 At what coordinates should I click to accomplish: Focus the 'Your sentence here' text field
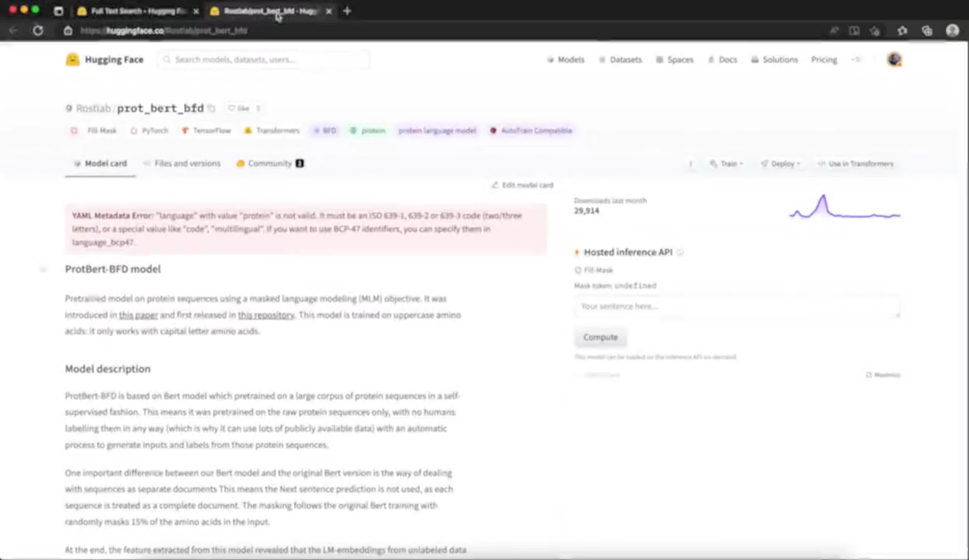[x=736, y=307]
